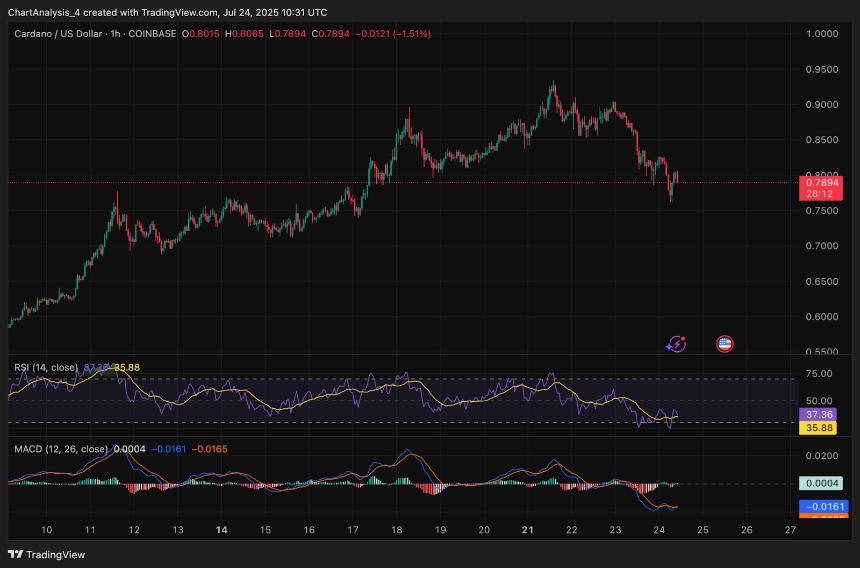Click the purple lightning event icon
Viewport: 860px width, 568px height.
click(676, 344)
